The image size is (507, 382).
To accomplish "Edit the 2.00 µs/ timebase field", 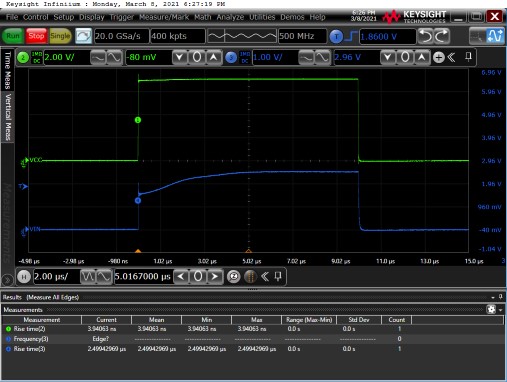I will pyautogui.click(x=57, y=276).
